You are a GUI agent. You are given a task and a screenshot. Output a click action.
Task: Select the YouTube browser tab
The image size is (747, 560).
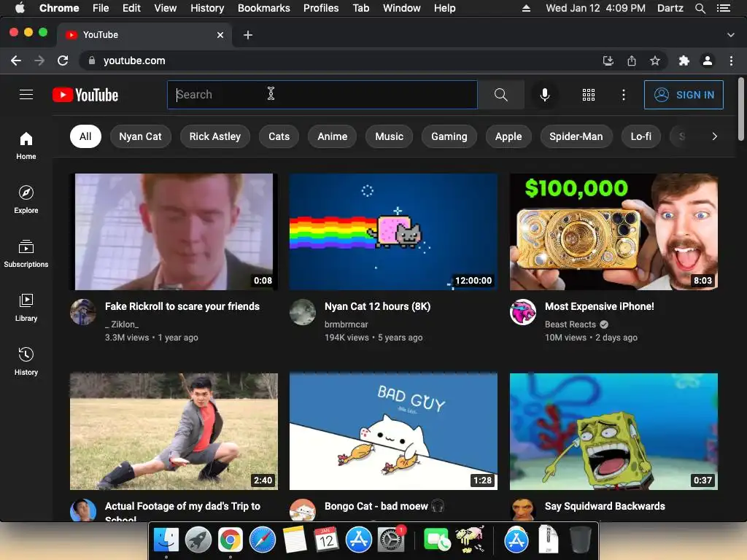[144, 35]
